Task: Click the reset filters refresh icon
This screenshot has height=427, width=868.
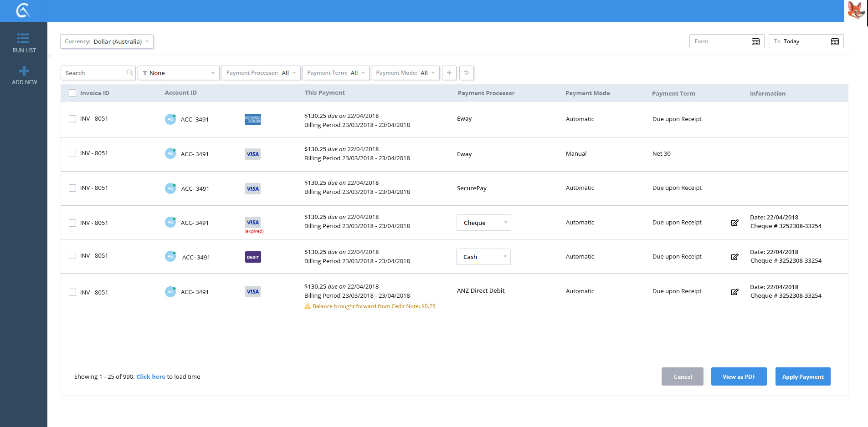Action: [x=466, y=73]
